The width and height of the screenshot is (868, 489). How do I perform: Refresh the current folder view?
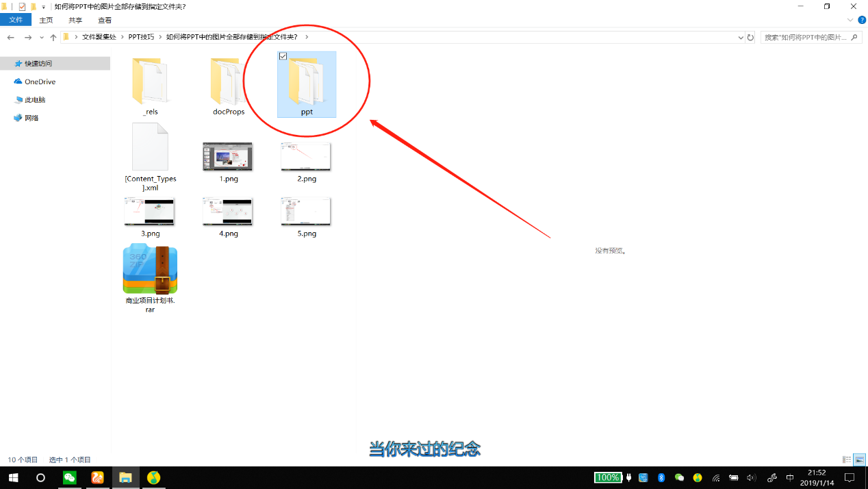pyautogui.click(x=750, y=37)
